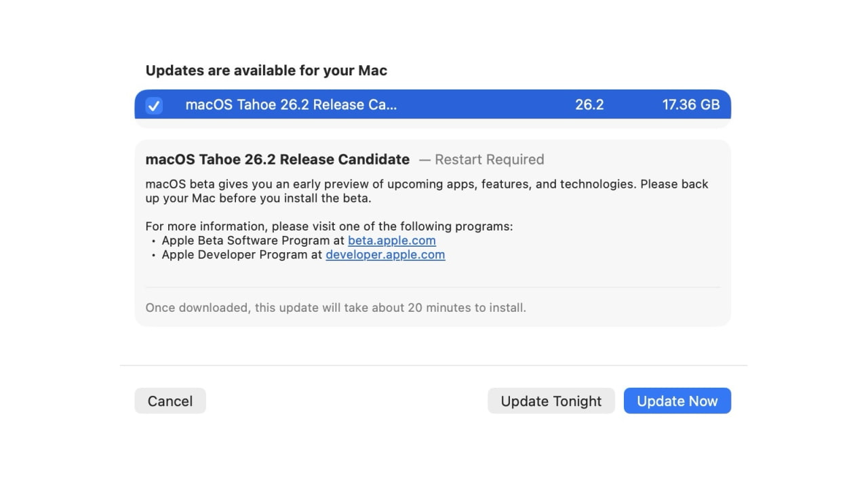The height and width of the screenshot is (488, 868).
Task: Click the truncated update title in the blue row
Action: [292, 104]
